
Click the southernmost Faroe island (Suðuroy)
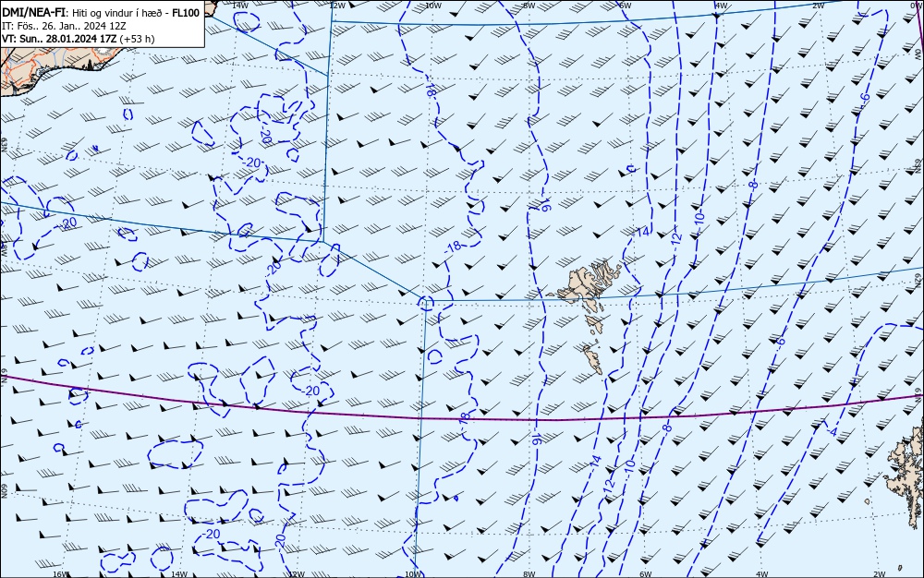point(592,359)
